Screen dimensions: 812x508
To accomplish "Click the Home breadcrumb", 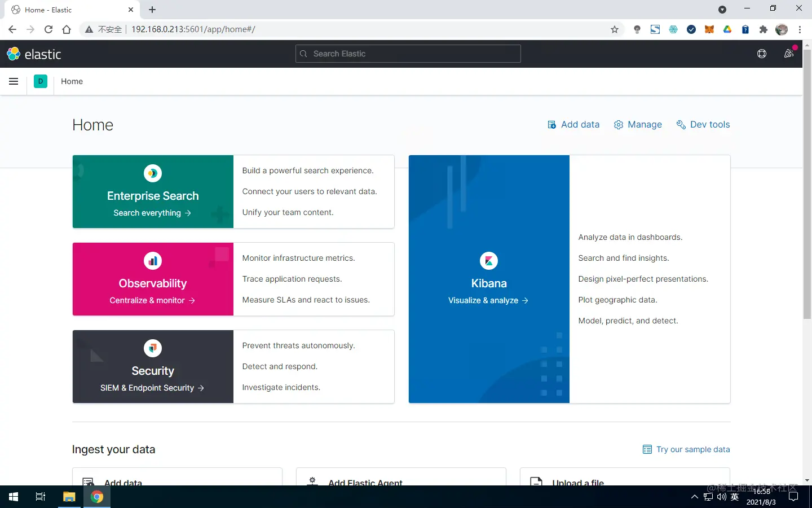I will click(x=72, y=81).
